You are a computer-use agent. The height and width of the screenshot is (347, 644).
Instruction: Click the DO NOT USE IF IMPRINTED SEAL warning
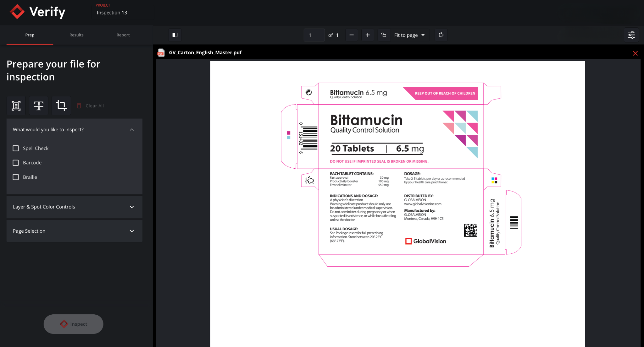point(379,161)
